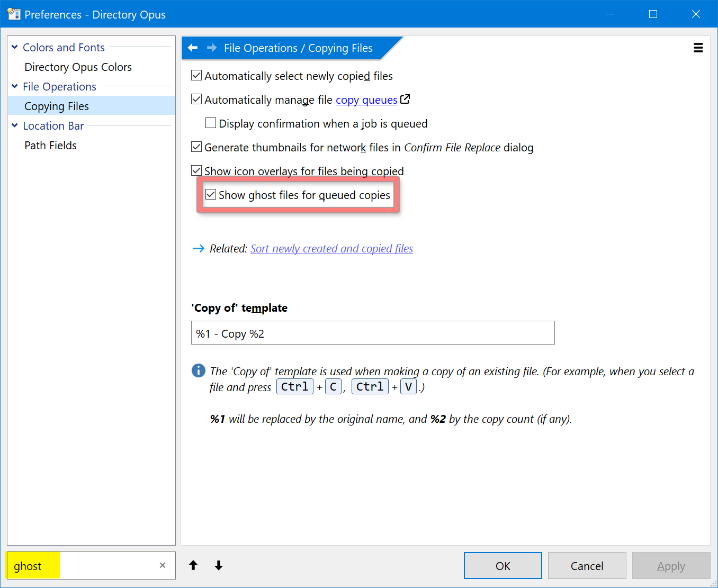Enable Display confirmation when a job is queued
The width and height of the screenshot is (718, 588).
211,123
